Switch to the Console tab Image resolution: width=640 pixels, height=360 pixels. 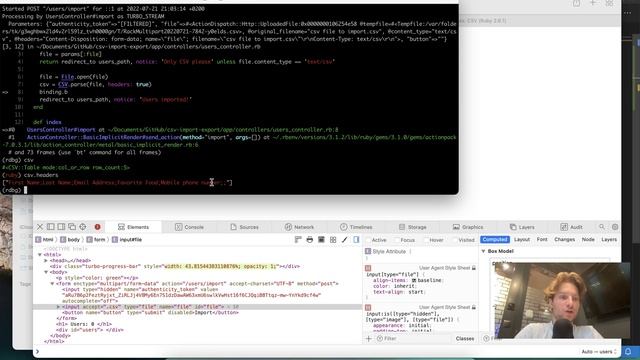coord(189,227)
